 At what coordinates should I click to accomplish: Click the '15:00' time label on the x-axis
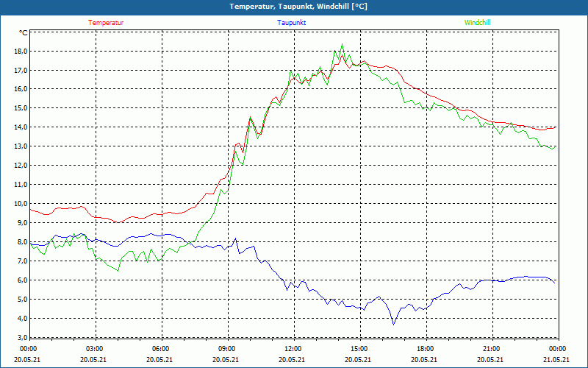[x=358, y=349]
